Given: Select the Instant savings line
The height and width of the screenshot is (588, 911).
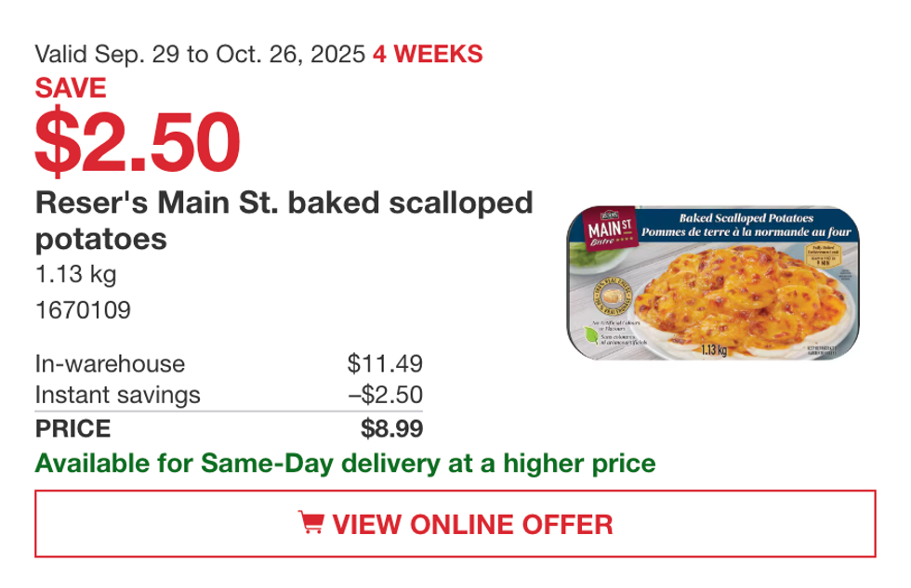Looking at the screenshot, I should pos(117,395).
